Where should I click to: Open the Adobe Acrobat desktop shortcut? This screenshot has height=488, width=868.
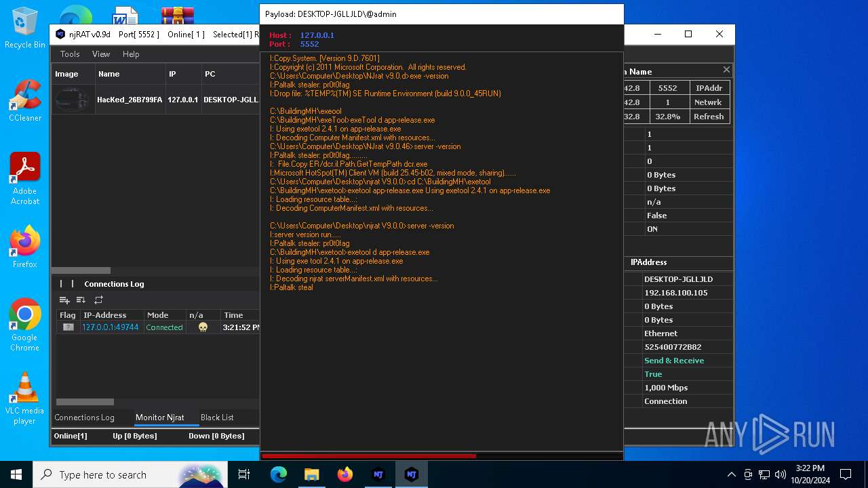coord(25,178)
